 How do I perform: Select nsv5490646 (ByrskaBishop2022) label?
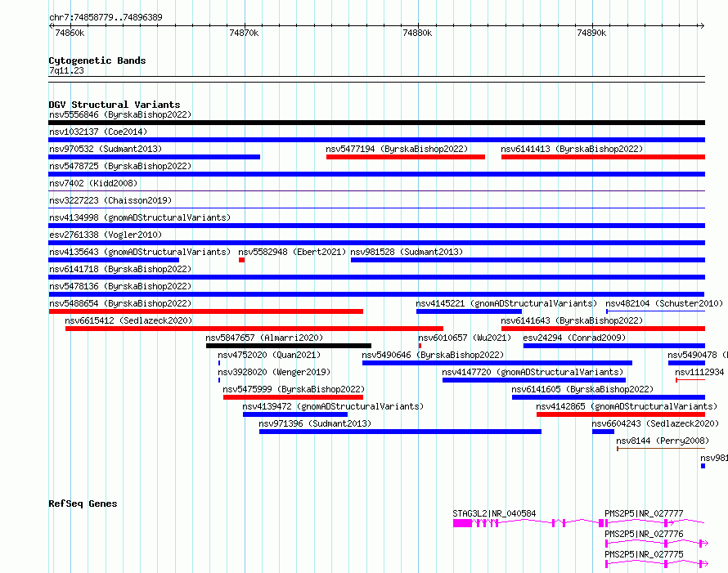(433, 355)
